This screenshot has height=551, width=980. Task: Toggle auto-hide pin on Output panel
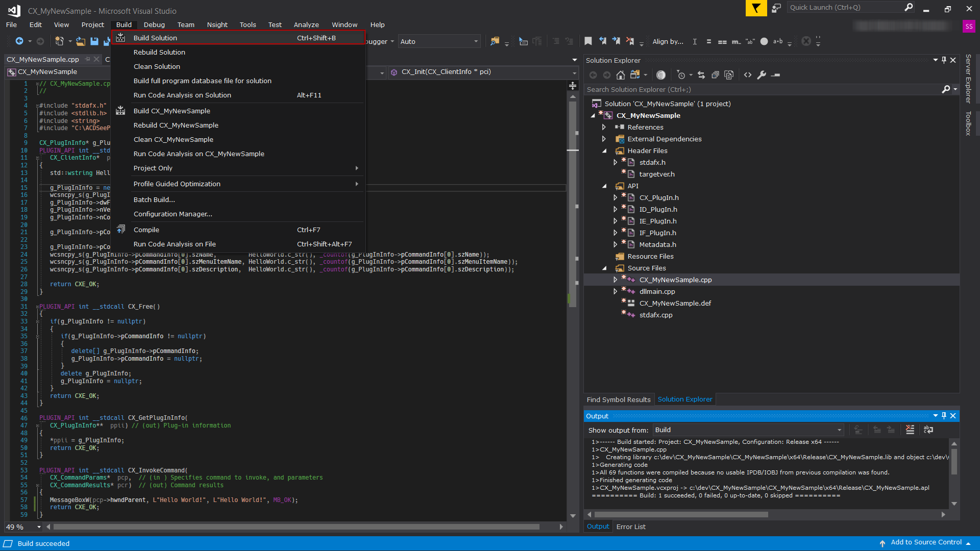click(944, 416)
